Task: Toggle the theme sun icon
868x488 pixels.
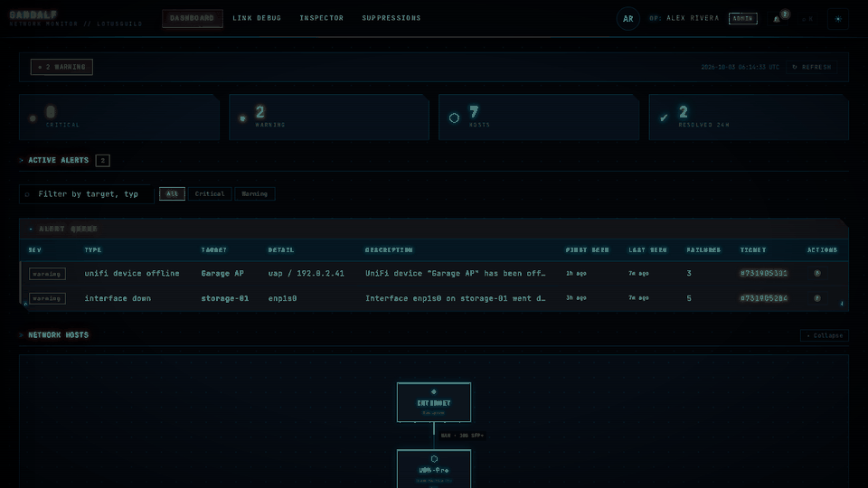Action: point(838,19)
